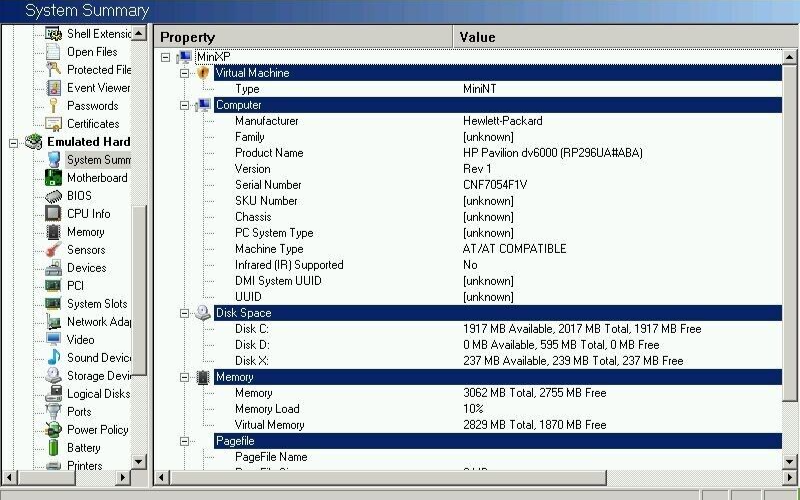Click the Sensors icon
The image size is (800, 500).
[53, 249]
